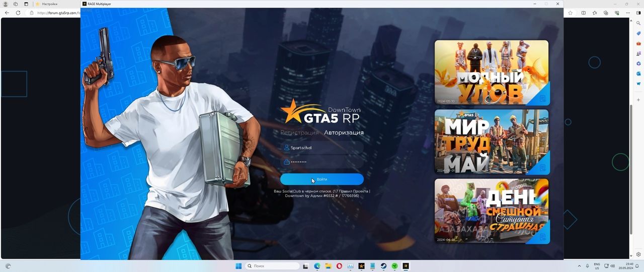The image size is (644, 272).
Task: Open Rockstar Games Launcher from taskbar
Action: (361, 266)
